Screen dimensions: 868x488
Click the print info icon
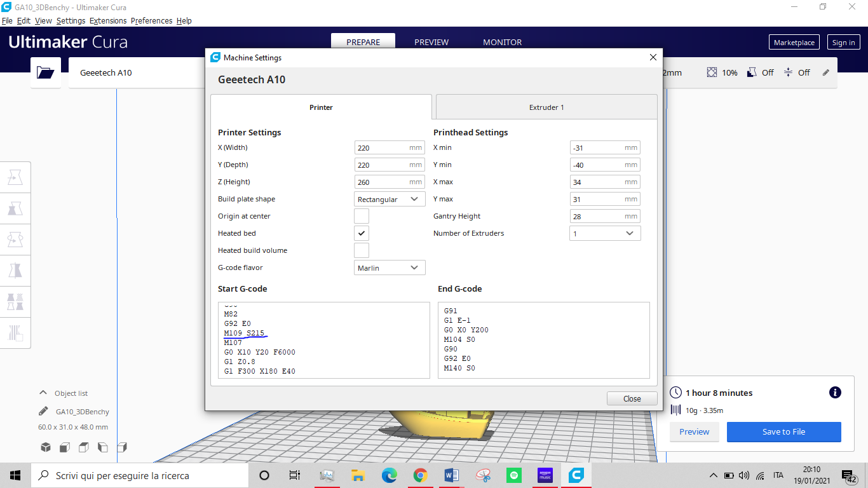tap(835, 393)
